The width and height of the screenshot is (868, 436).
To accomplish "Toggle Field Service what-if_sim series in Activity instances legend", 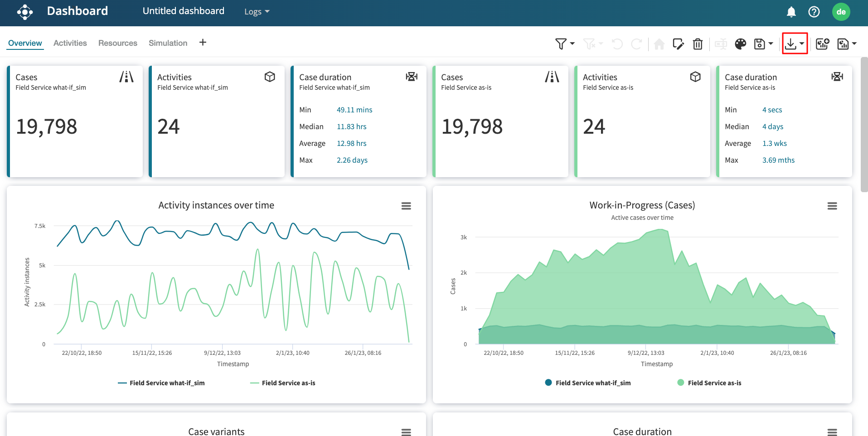I will 161,383.
